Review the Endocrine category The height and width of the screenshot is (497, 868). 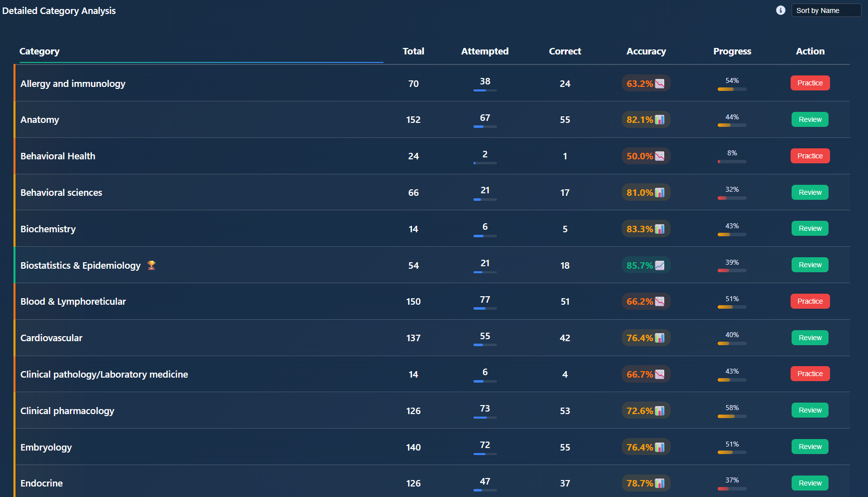pos(810,483)
